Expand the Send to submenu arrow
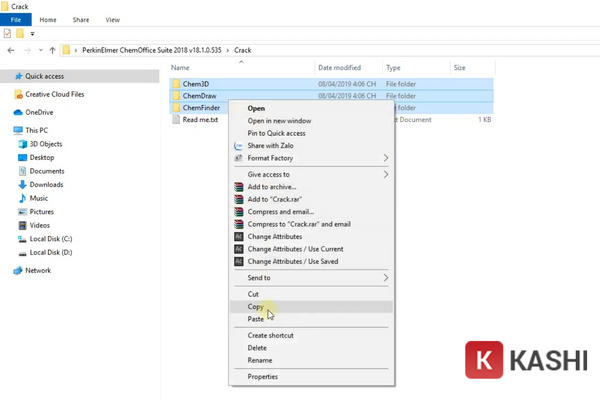Screen dimensions: 600x400 tap(386, 278)
